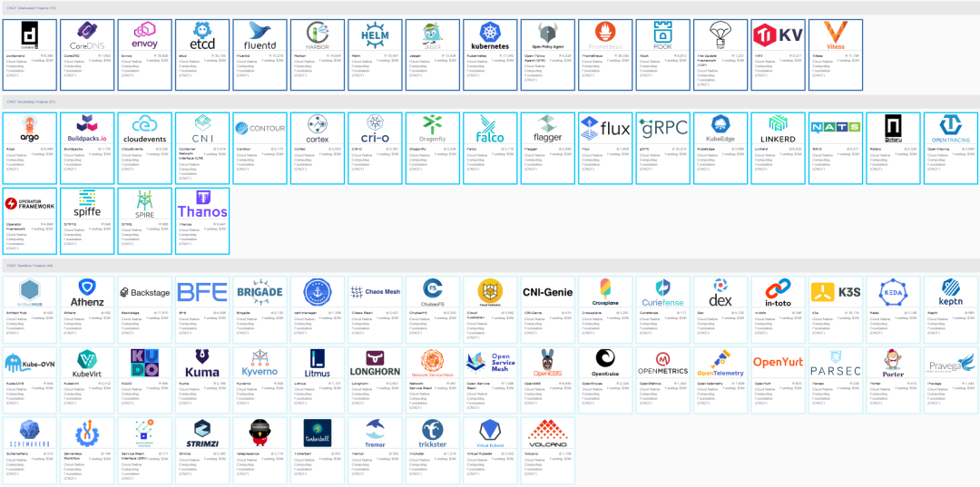This screenshot has height=487, width=980.
Task: Click the Kyverno logo
Action: click(x=260, y=363)
